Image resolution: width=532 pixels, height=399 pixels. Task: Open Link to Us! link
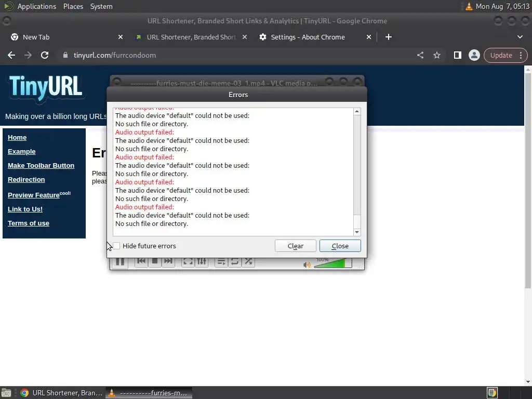pos(25,209)
